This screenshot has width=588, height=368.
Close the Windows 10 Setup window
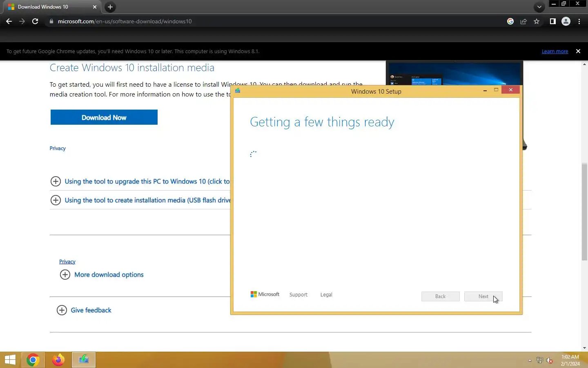coord(511,90)
